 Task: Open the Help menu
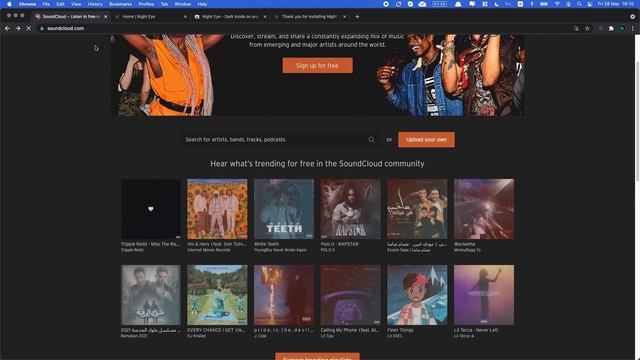point(202,4)
